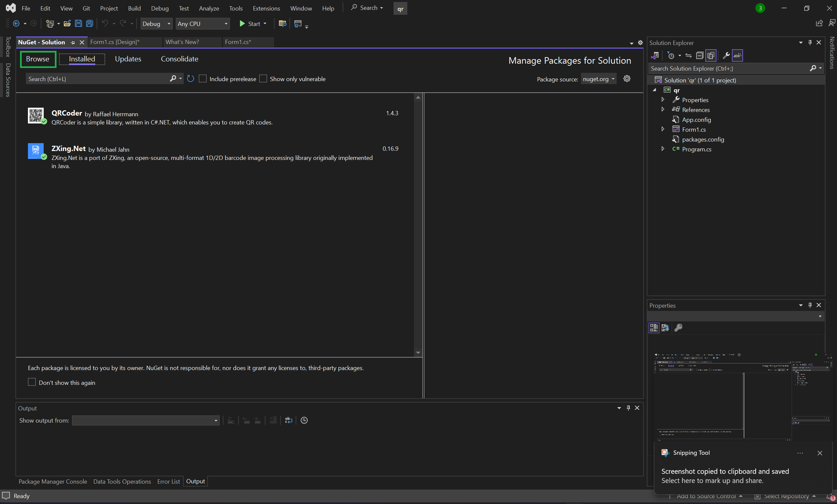The image size is (837, 504).
Task: Open the Error List tab
Action: click(169, 481)
